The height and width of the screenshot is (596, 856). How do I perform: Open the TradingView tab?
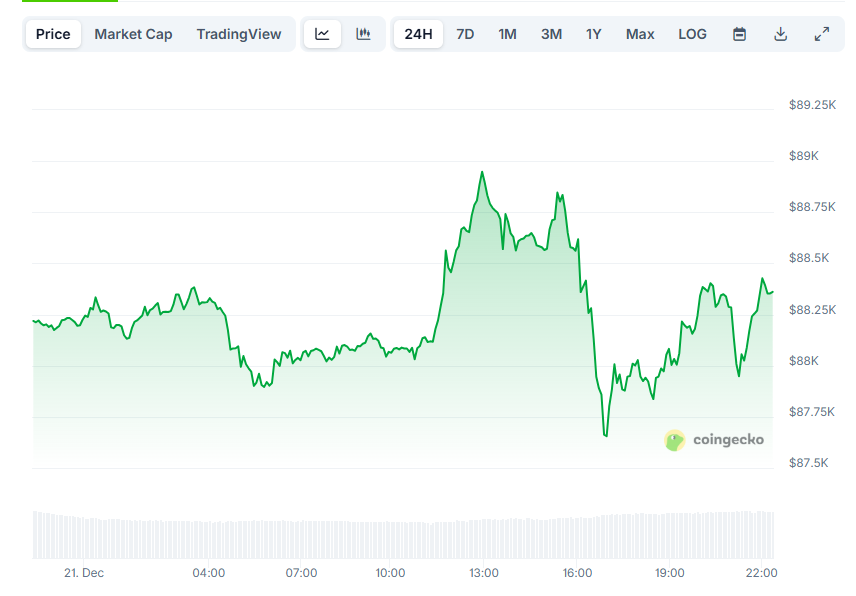(x=239, y=34)
